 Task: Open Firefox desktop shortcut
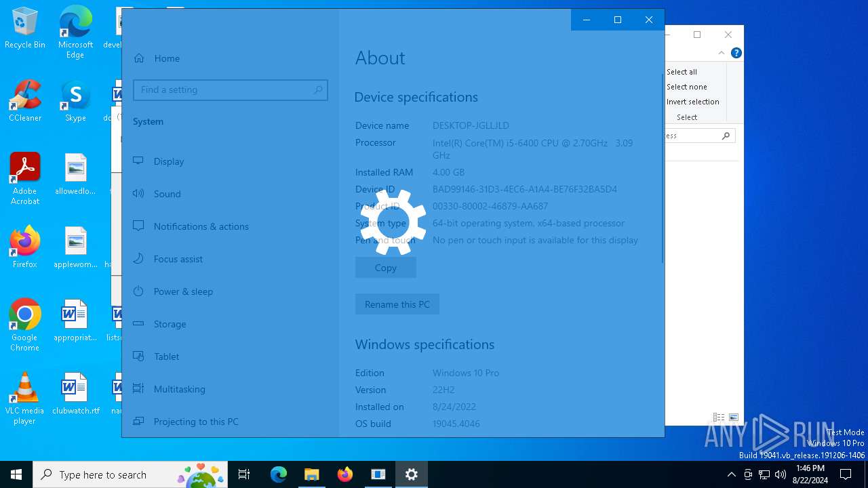25,247
